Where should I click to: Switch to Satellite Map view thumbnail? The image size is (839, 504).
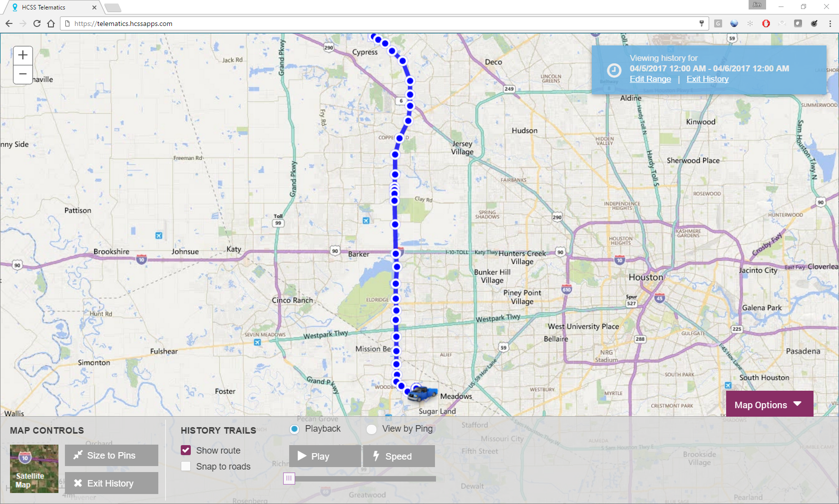pos(33,469)
